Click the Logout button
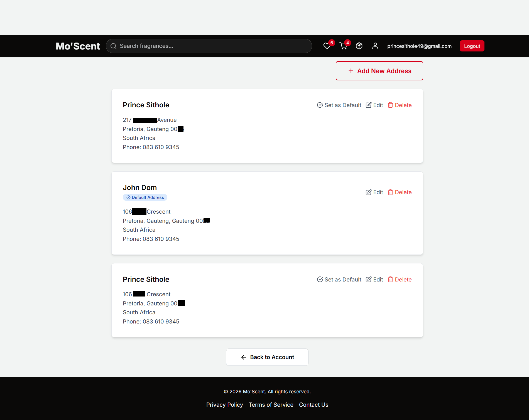Viewport: 529px width, 420px height. click(472, 46)
